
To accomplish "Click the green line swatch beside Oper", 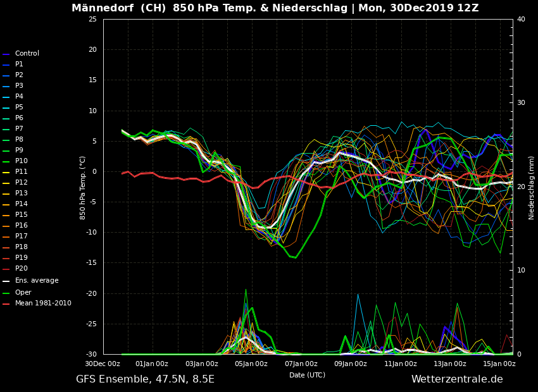I will 6,293.
